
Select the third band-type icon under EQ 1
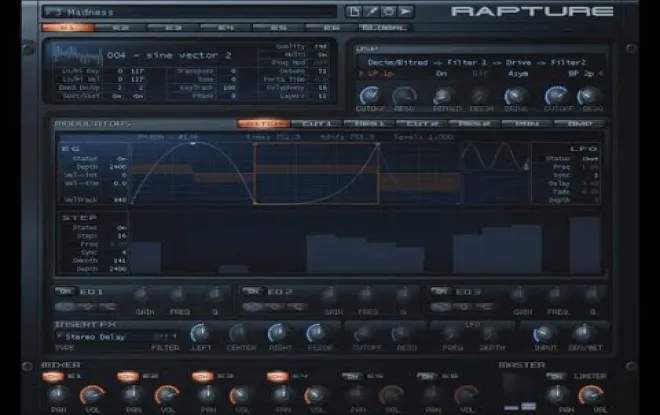[108, 306]
